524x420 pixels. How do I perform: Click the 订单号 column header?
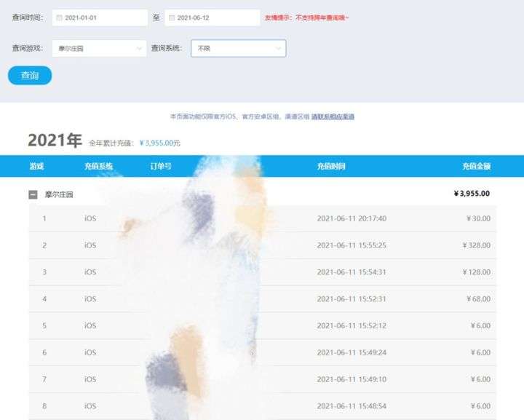(x=161, y=166)
